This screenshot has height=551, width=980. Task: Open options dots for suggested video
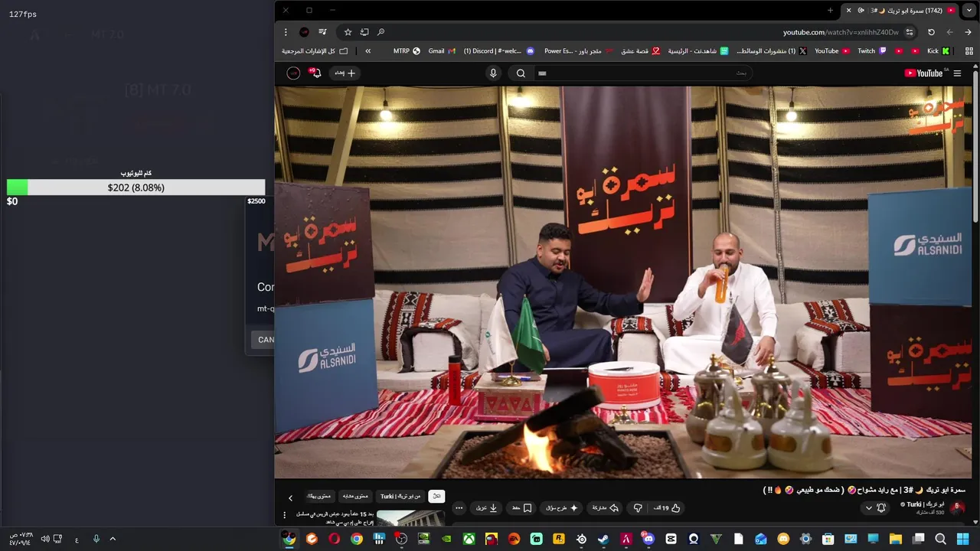click(x=285, y=516)
